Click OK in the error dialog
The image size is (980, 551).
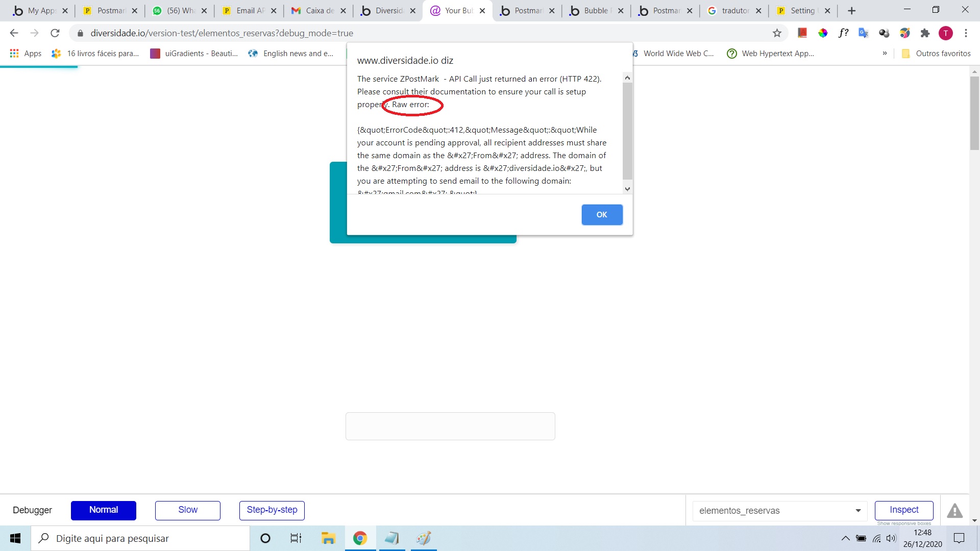[602, 215]
